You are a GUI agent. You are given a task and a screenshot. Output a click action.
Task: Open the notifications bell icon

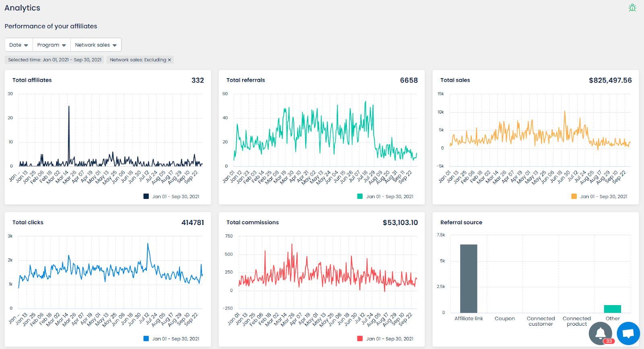point(601,333)
